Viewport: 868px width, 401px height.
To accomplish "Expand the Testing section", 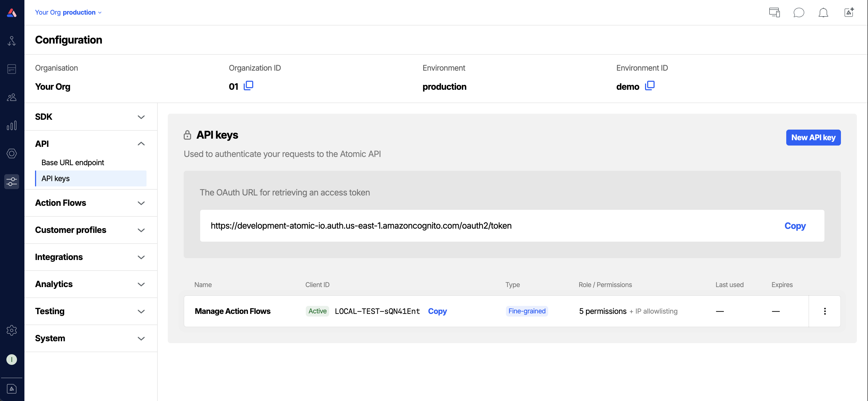I will pyautogui.click(x=91, y=311).
